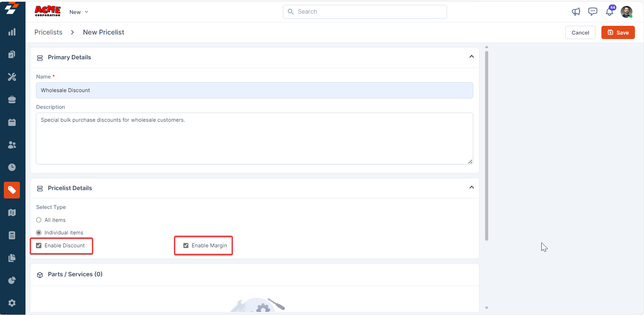Open the settings gear icon in sidebar
Screen dimensions: 644x315
12,303
